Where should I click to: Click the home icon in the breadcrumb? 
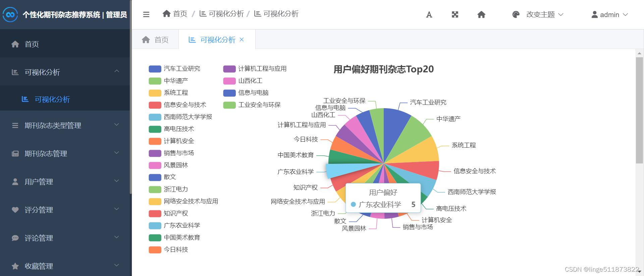(x=166, y=13)
